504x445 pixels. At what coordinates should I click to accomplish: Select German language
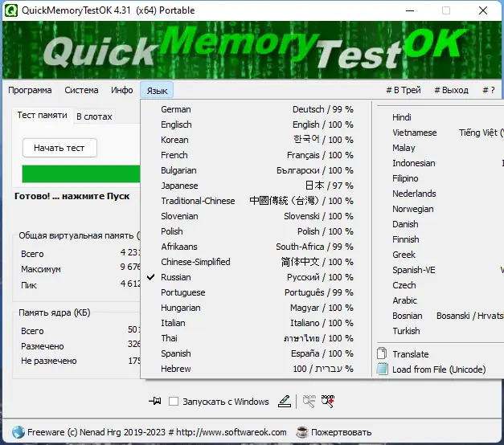[x=256, y=109]
